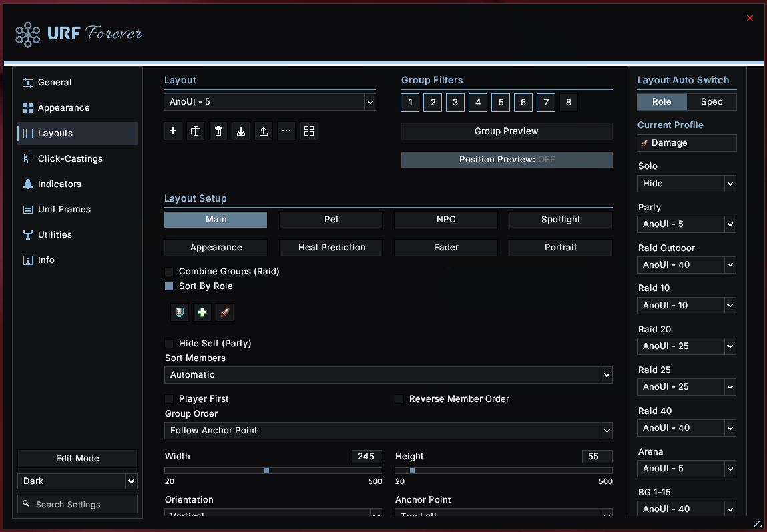
Task: Open the Arena layout dropdown
Action: tap(687, 469)
